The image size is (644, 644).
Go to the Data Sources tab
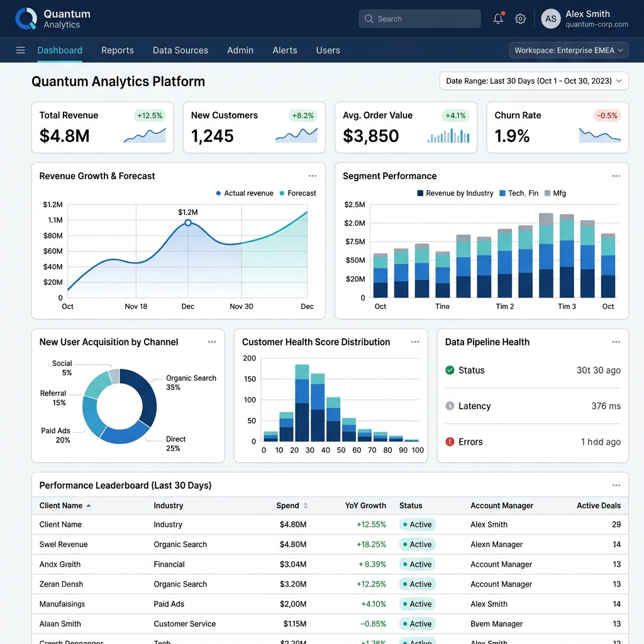[180, 50]
